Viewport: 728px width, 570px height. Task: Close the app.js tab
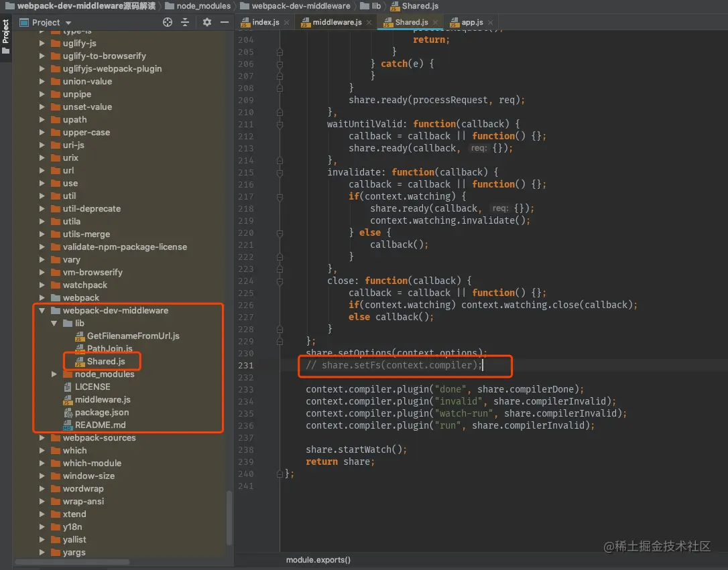[x=490, y=22]
